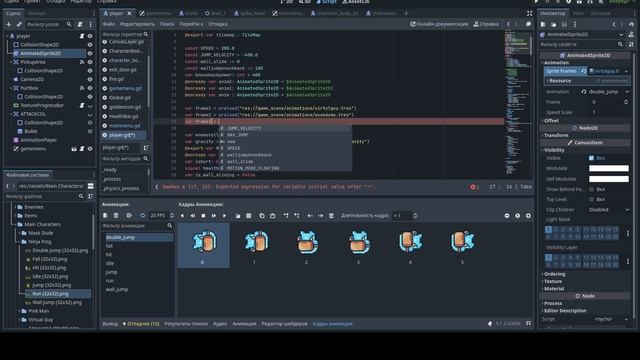Expand the Pink Man folder
The width and height of the screenshot is (640, 360).
(x=19, y=311)
